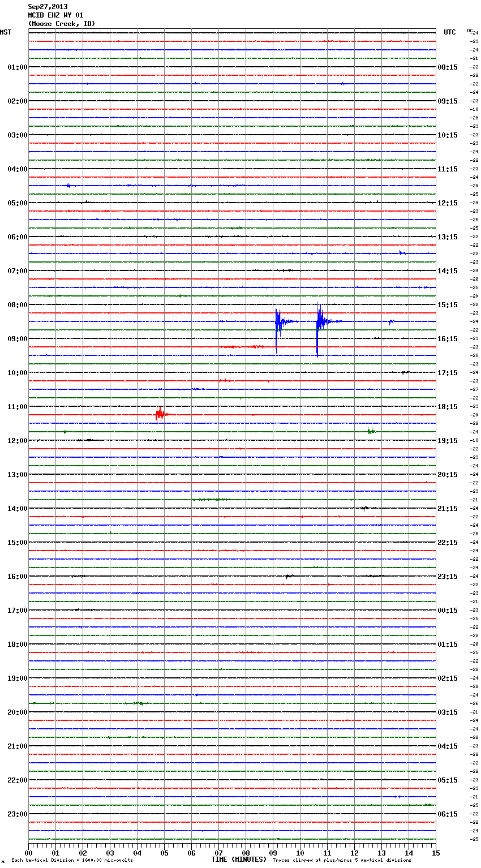Select the 19:00 MST time label
Viewport: 481px width, 868px height.
[x=18, y=678]
